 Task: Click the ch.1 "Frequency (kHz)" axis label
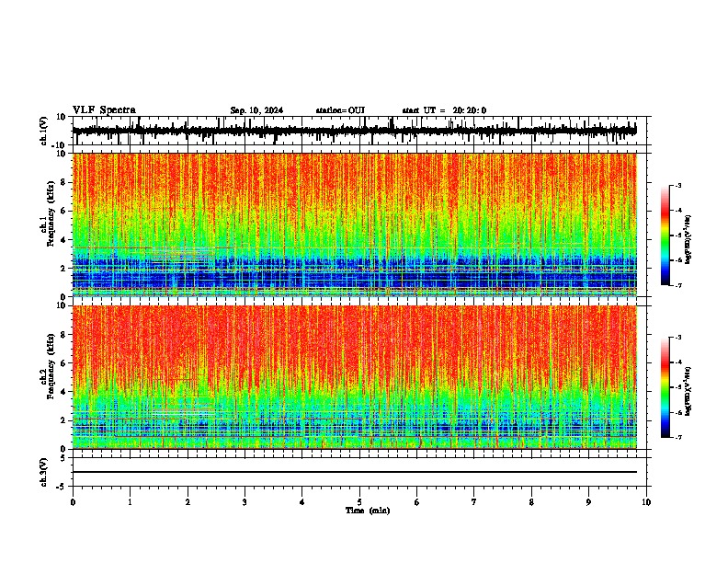[x=51, y=214]
